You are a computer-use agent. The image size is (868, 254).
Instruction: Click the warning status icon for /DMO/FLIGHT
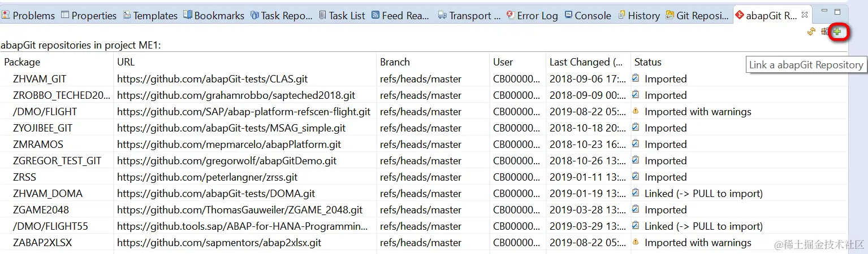point(636,112)
